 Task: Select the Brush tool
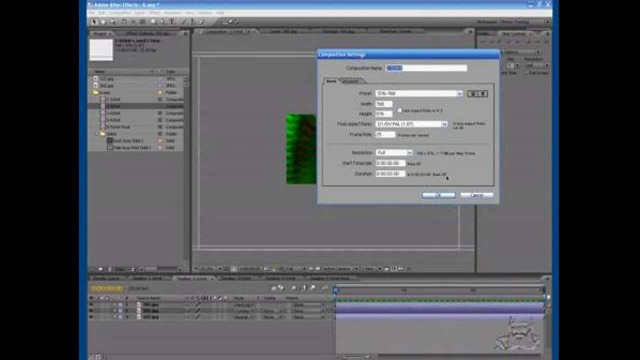coord(184,22)
